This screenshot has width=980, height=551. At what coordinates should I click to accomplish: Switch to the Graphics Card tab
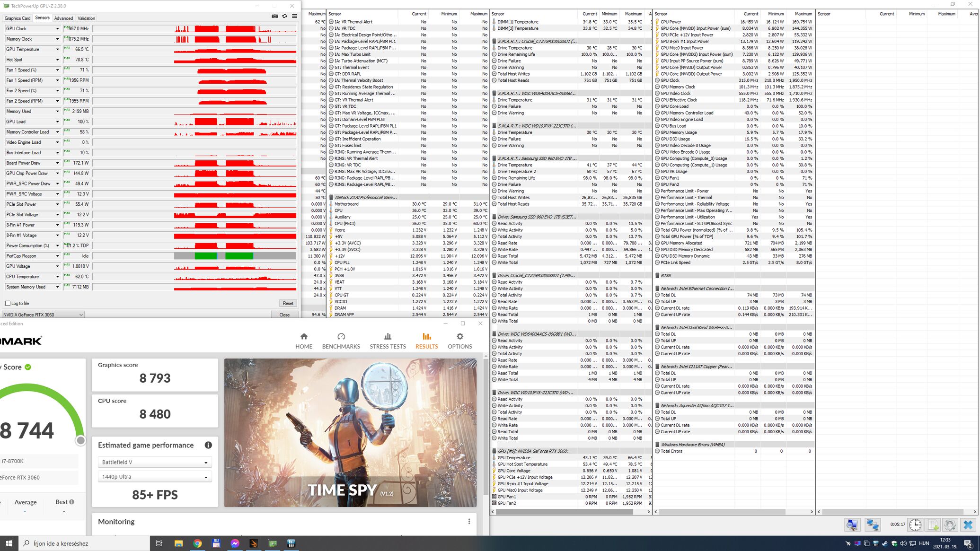[18, 18]
